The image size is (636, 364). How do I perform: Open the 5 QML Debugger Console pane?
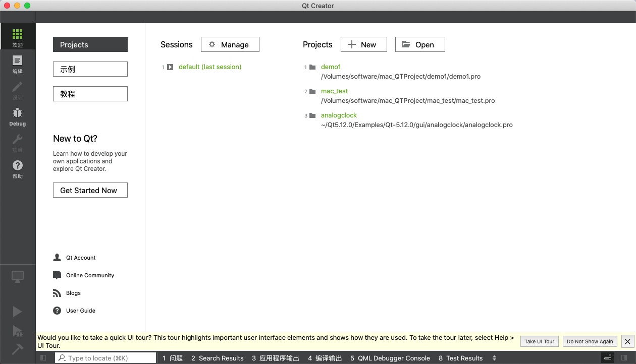(390, 358)
